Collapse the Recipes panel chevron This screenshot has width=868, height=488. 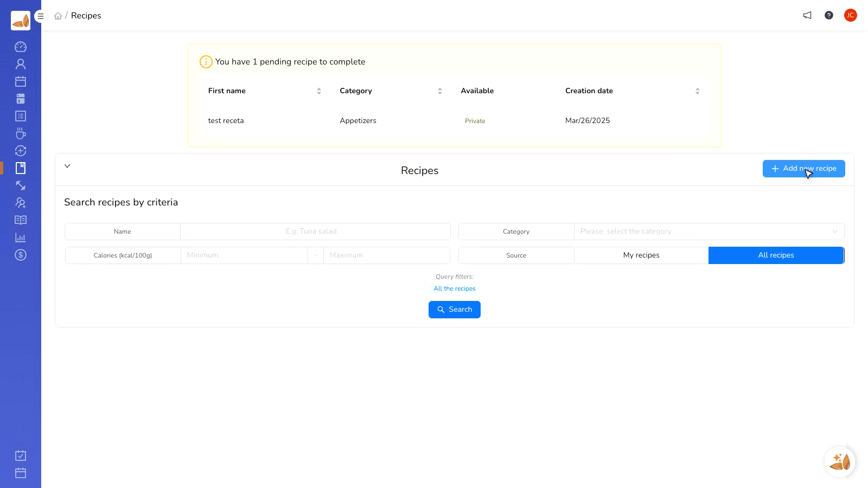click(x=67, y=166)
